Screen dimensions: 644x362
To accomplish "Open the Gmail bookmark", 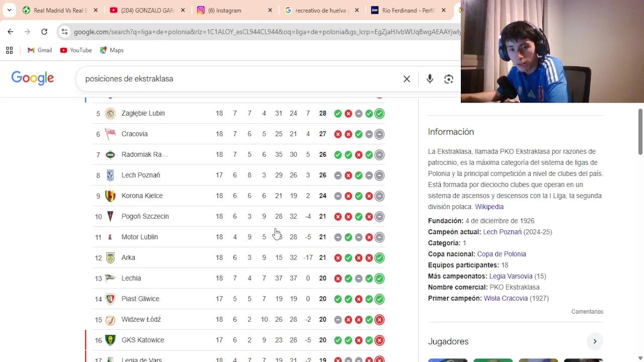I will coord(40,50).
